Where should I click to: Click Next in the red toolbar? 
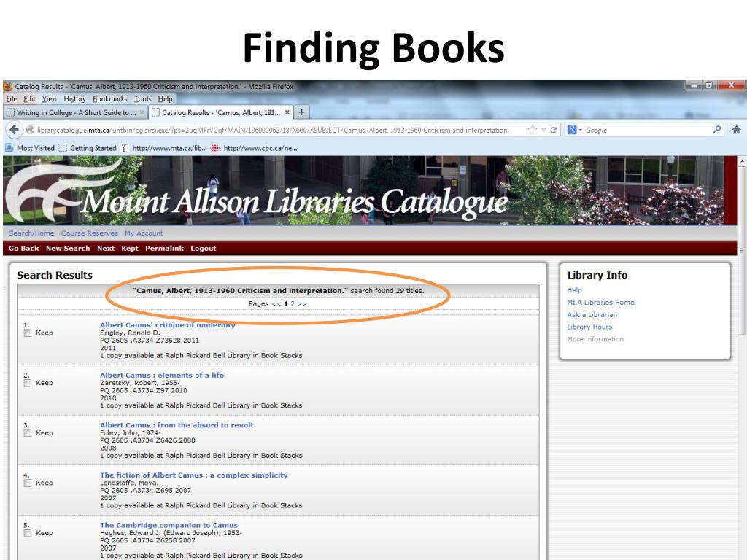point(106,248)
